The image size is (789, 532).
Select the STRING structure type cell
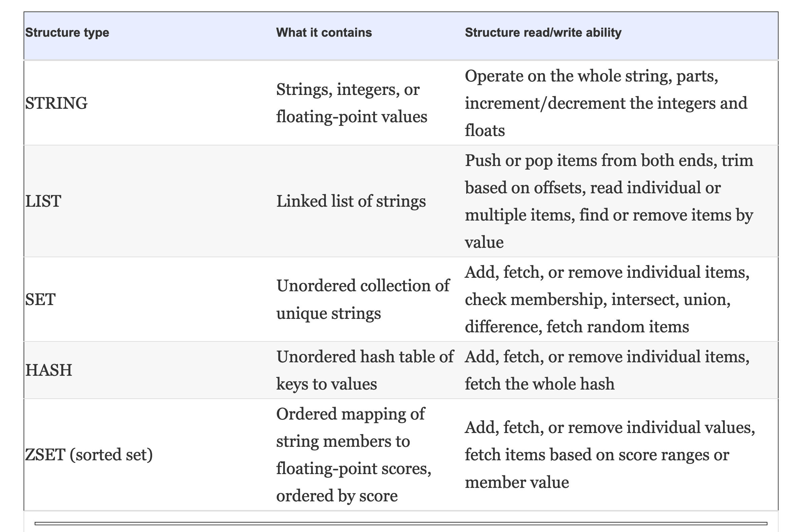pos(56,103)
